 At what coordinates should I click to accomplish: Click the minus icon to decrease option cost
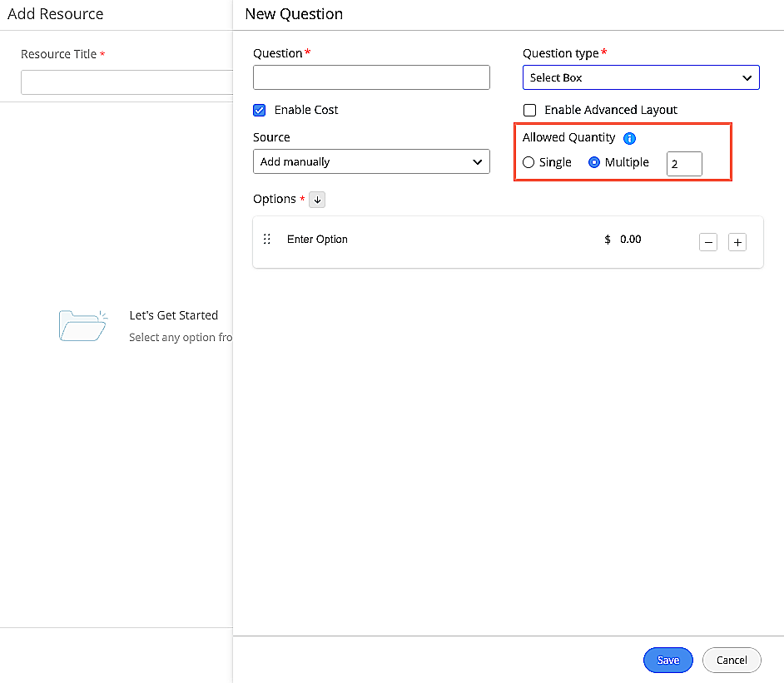coord(708,241)
